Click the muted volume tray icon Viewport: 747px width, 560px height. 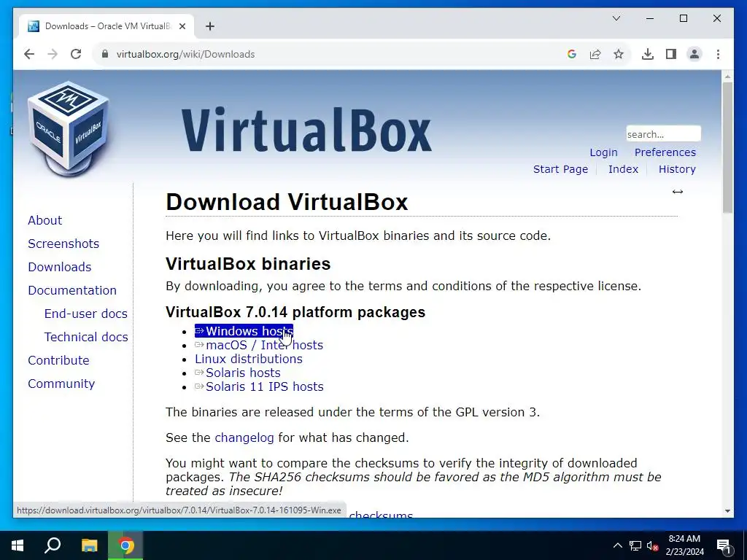[653, 545]
